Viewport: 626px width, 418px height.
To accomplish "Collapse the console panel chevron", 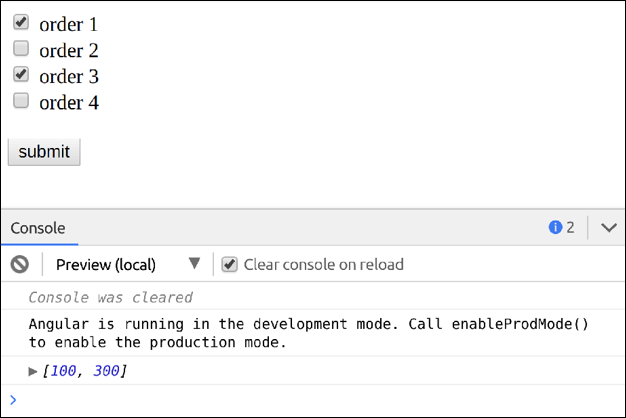I will [608, 228].
